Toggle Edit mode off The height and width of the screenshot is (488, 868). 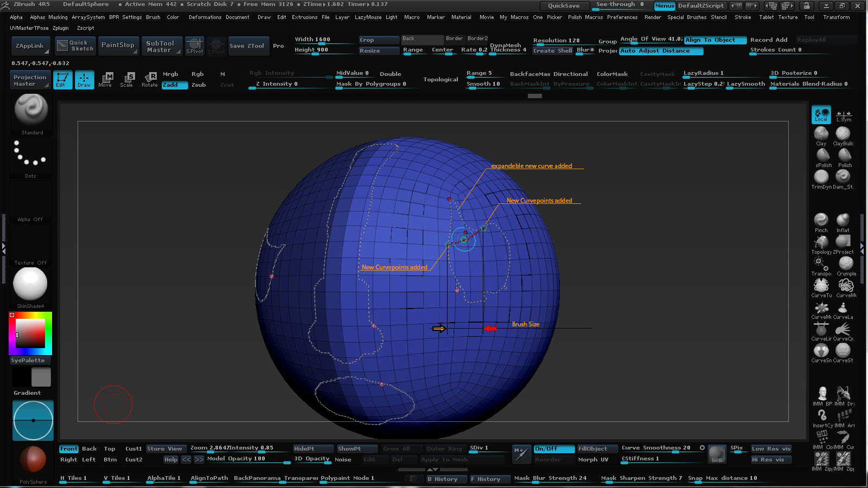click(62, 79)
